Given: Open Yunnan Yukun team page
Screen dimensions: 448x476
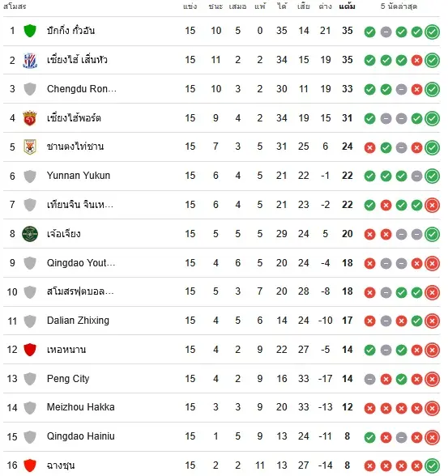Looking at the screenshot, I should (79, 176).
